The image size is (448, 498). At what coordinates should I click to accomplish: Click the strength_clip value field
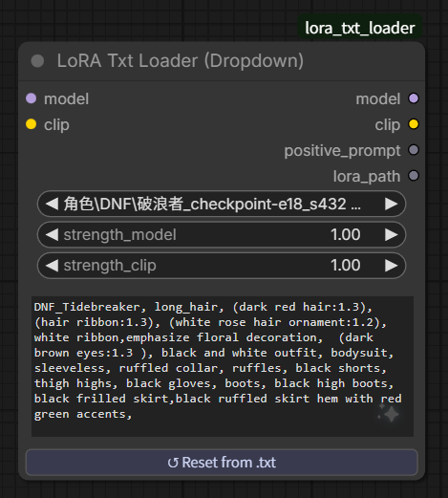(222, 266)
